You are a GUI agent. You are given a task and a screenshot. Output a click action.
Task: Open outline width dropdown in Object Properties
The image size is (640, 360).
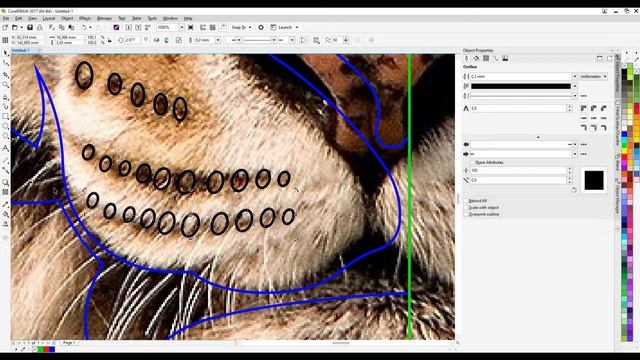[x=574, y=76]
